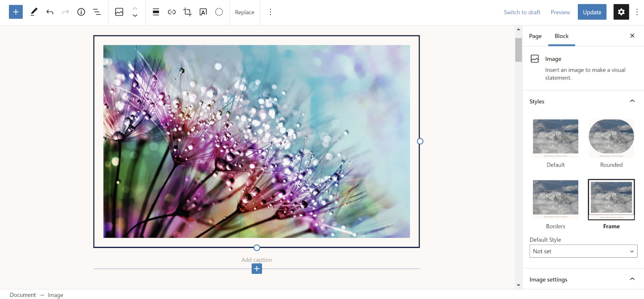The height and width of the screenshot is (299, 644).
Task: Apply duotone filter icon
Action: [x=219, y=12]
